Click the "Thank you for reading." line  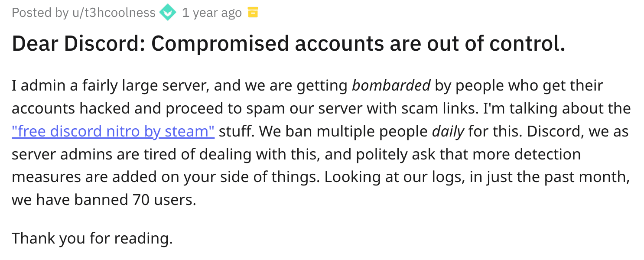pyautogui.click(x=92, y=238)
